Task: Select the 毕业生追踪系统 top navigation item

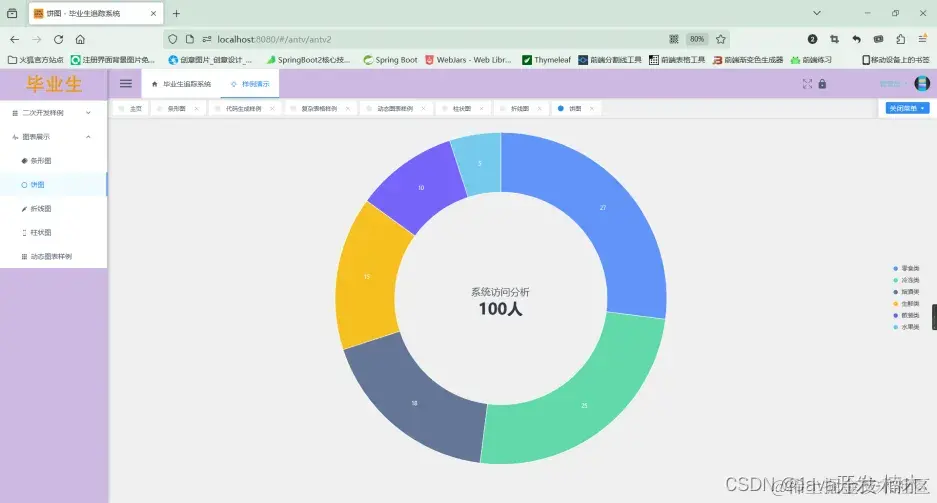Action: [181, 84]
